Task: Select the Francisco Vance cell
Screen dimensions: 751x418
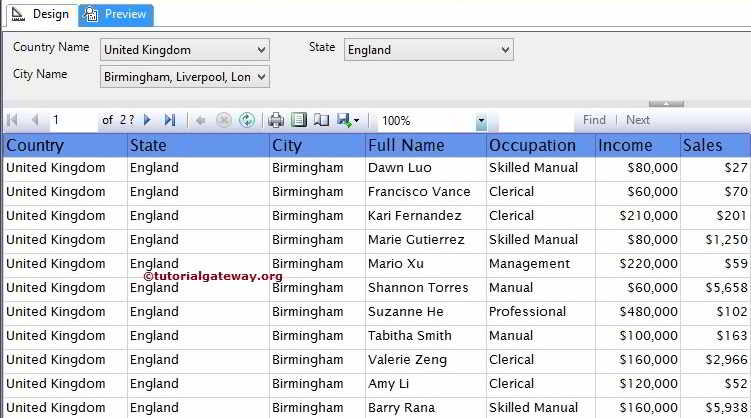Action: pos(426,192)
